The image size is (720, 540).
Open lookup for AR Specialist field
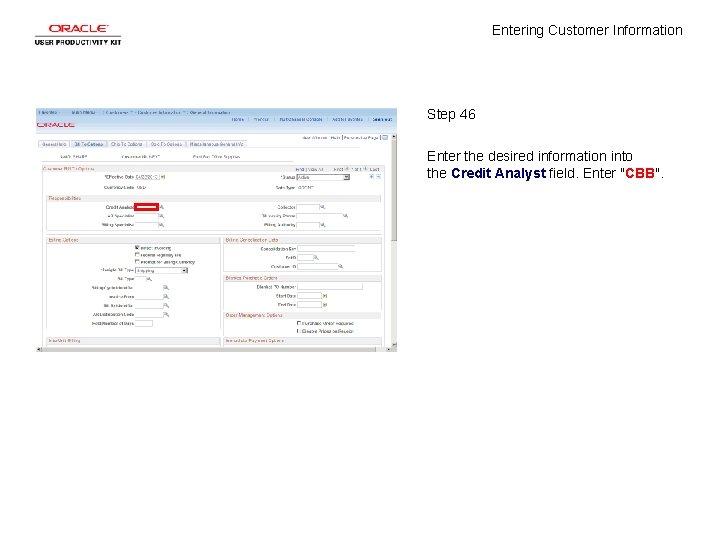162,216
